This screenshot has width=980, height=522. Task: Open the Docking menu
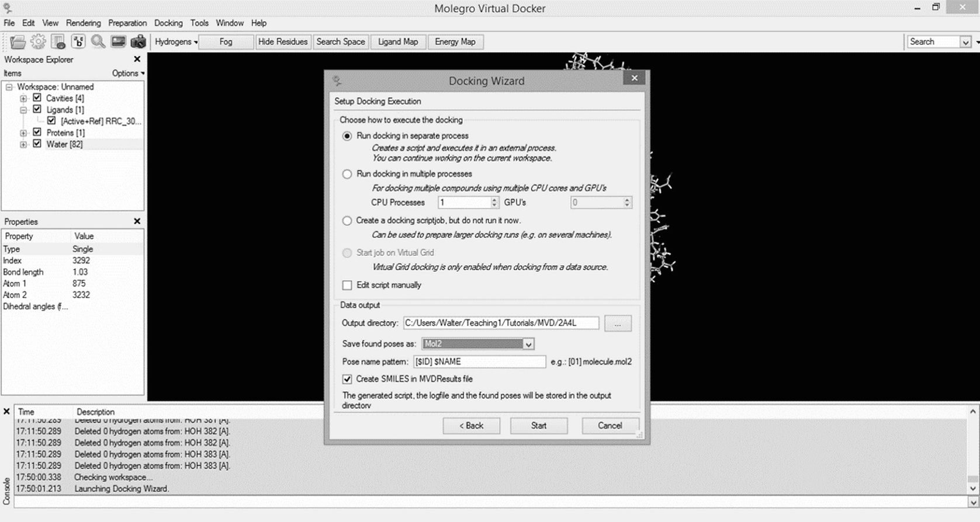point(168,23)
